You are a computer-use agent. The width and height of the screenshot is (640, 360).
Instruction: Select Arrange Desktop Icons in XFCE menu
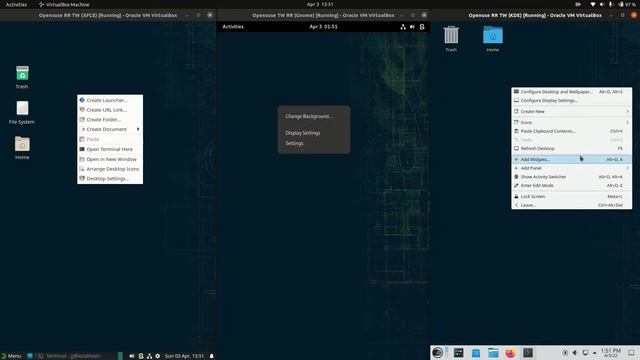click(110, 169)
